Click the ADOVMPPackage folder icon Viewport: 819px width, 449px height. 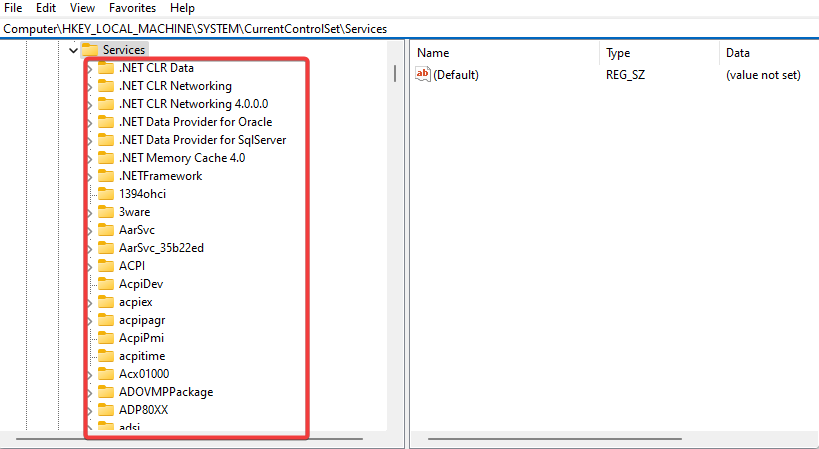pos(106,392)
